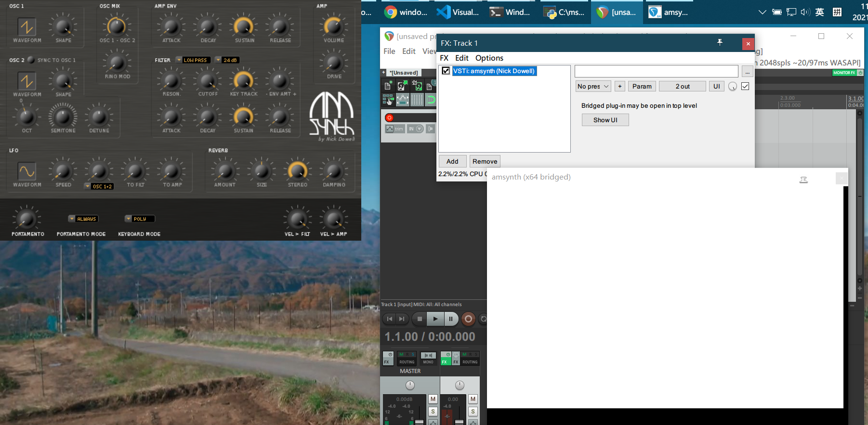Screen dimensions: 868x425
Task: Click the save project disk icon
Action: pos(417,86)
